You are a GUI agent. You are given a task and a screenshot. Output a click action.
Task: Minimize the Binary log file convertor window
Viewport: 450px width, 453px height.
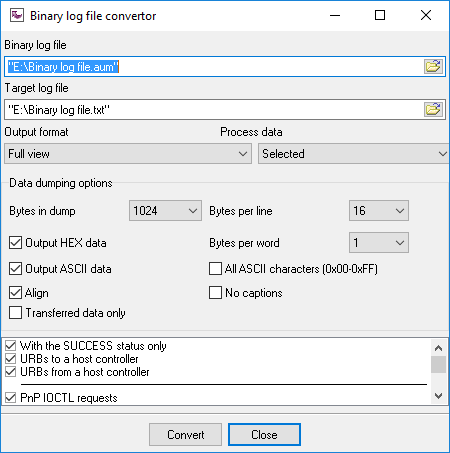click(335, 15)
